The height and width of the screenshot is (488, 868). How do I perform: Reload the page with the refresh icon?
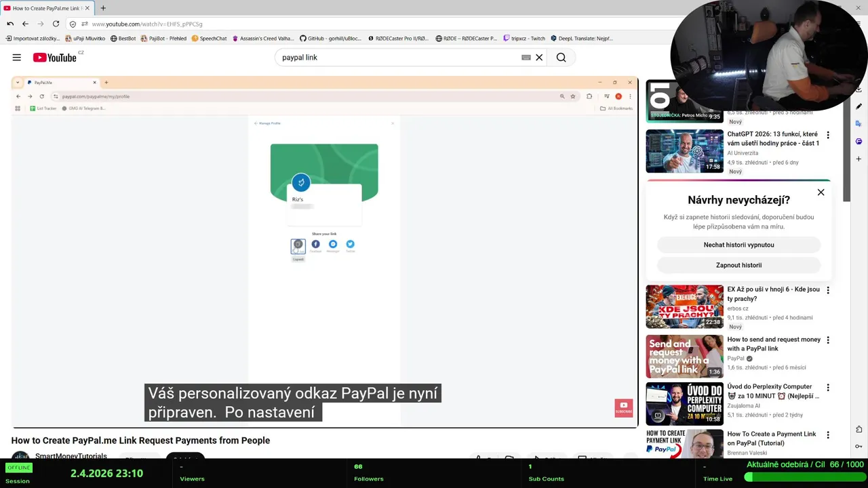[x=56, y=24]
